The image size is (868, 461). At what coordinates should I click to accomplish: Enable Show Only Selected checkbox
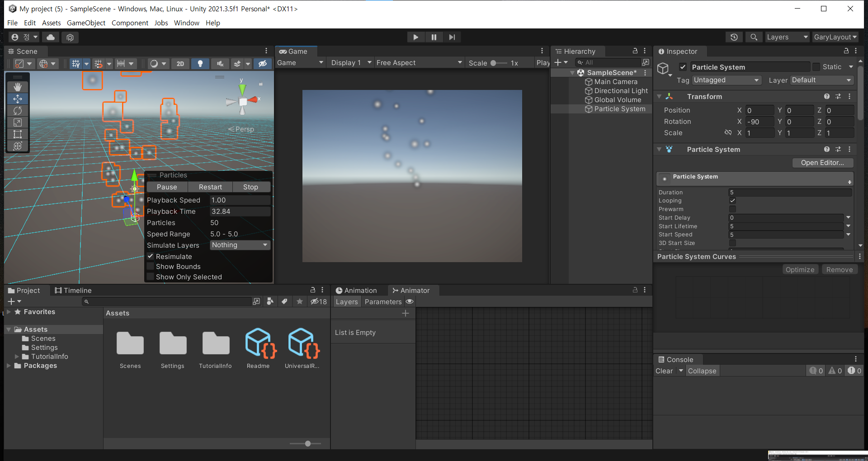click(151, 277)
